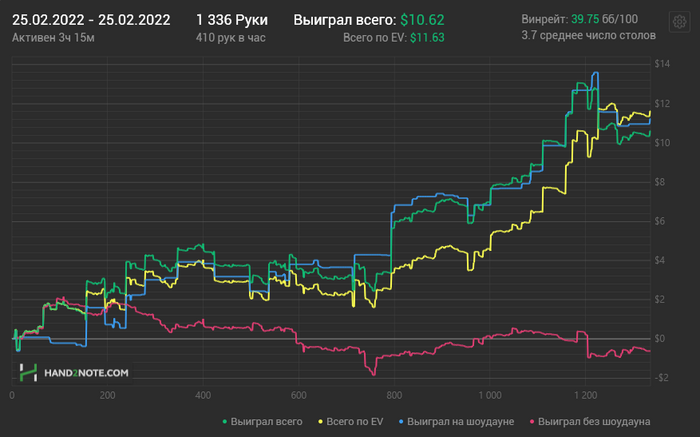
Task: Click the '1 200' x-axis label
Action: coord(585,395)
